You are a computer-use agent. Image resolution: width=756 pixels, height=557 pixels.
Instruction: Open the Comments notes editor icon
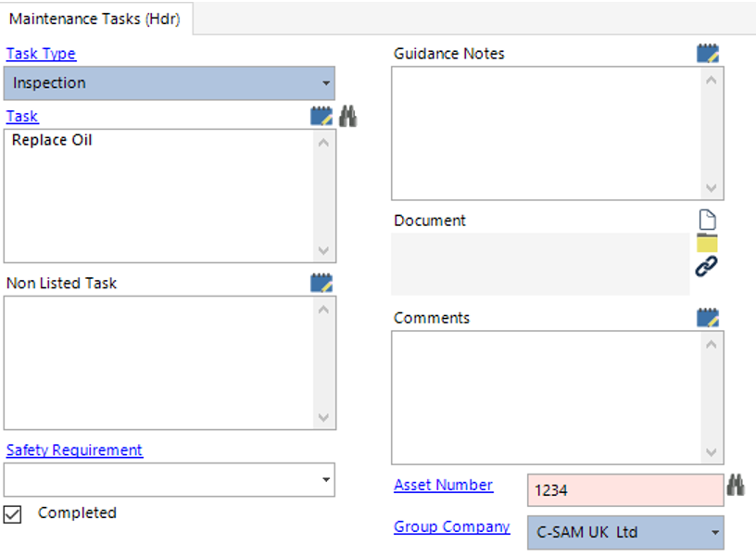tap(707, 316)
